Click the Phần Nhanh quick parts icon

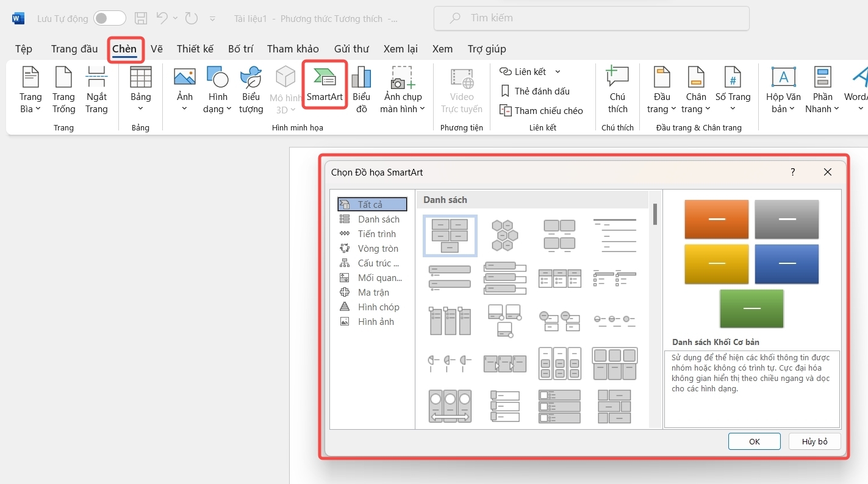tap(823, 77)
